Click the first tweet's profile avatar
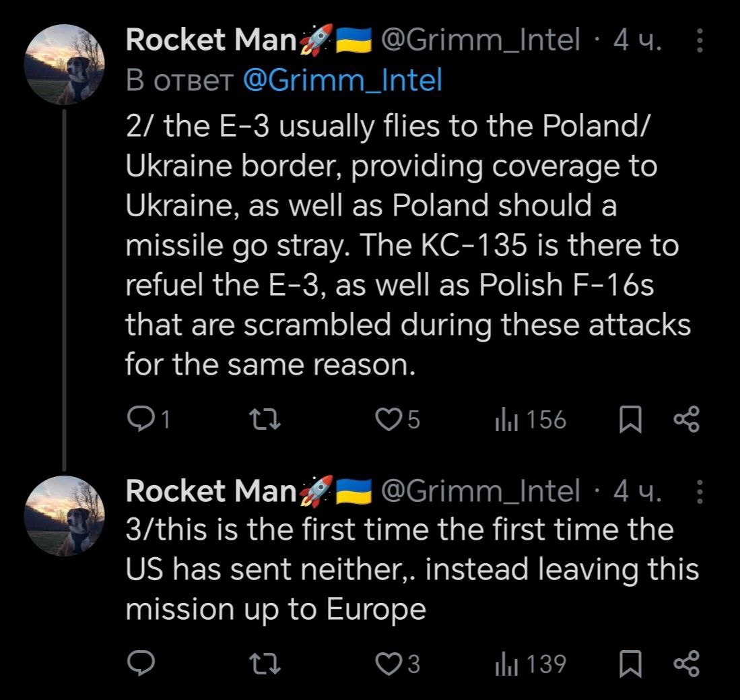The image size is (740, 700). (64, 65)
